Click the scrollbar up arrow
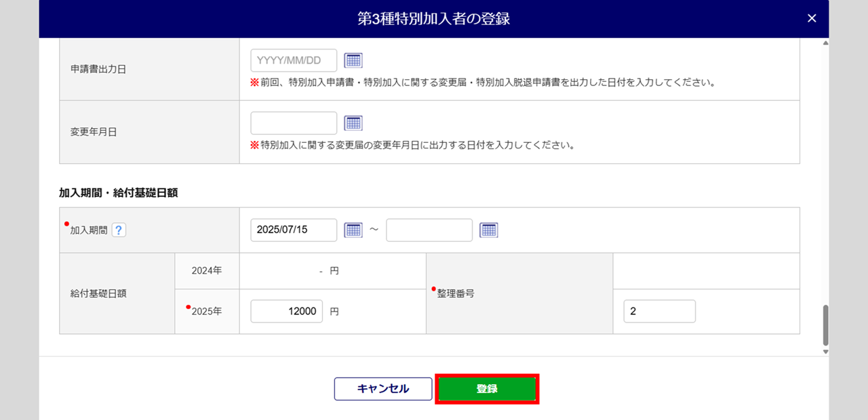 coord(825,43)
